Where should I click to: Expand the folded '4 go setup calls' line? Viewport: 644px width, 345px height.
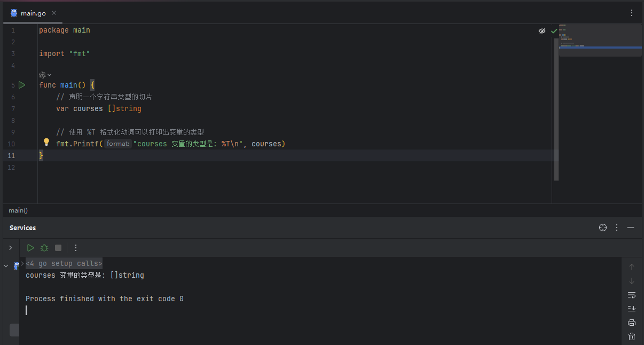point(64,263)
